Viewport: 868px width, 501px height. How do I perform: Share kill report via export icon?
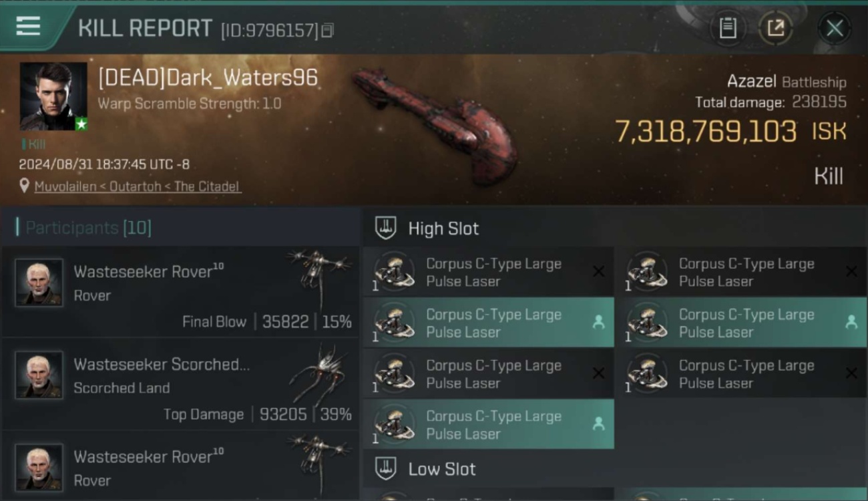click(775, 28)
